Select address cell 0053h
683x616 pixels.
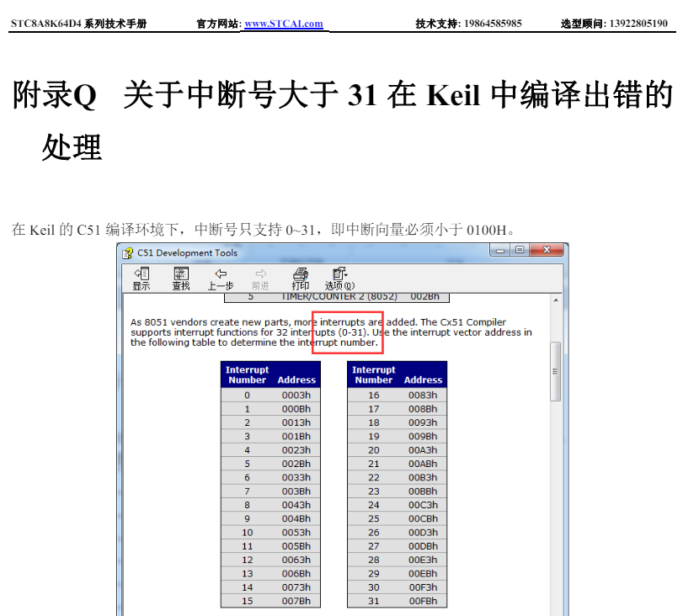click(x=296, y=533)
